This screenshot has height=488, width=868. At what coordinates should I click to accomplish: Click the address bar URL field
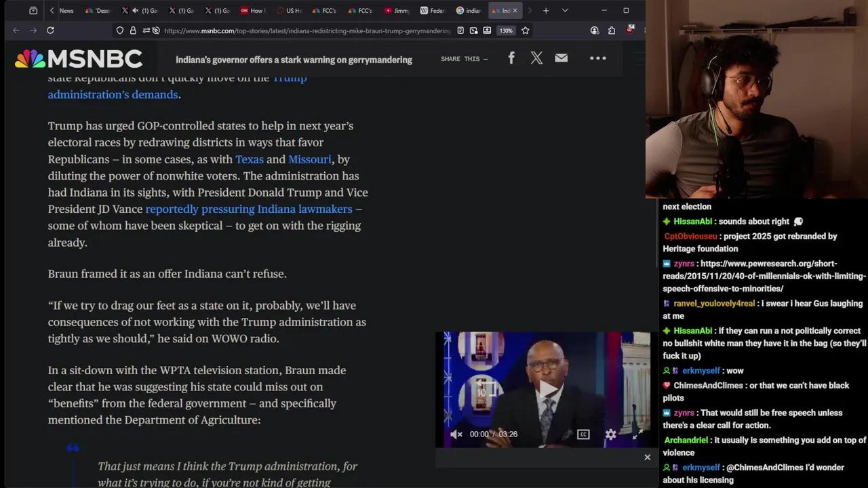[x=307, y=30]
